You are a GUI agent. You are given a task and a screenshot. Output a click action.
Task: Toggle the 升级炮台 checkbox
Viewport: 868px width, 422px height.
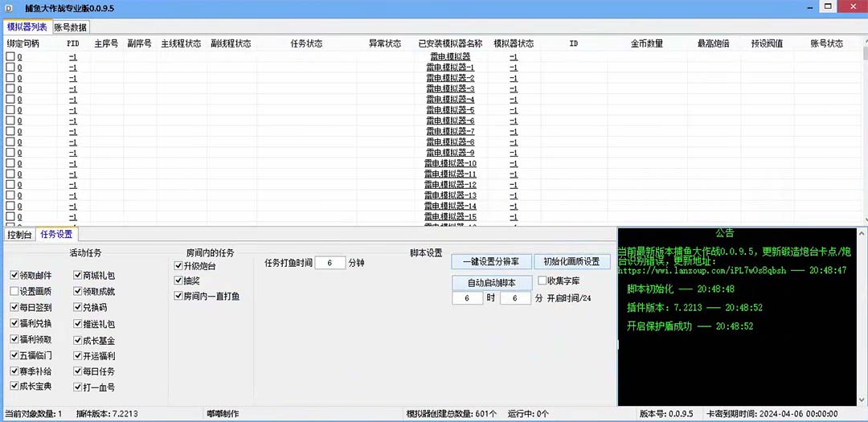[178, 266]
